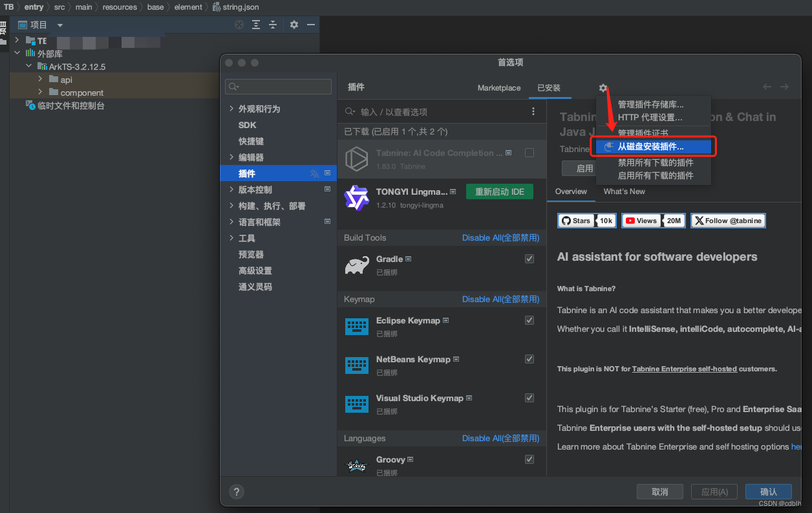Viewport: 812px width, 513px height.
Task: Click the Gradle elephant icon
Action: (356, 265)
